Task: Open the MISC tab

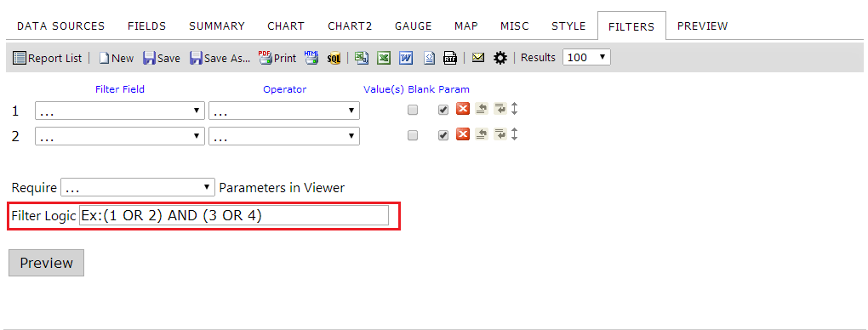Action: pos(515,26)
